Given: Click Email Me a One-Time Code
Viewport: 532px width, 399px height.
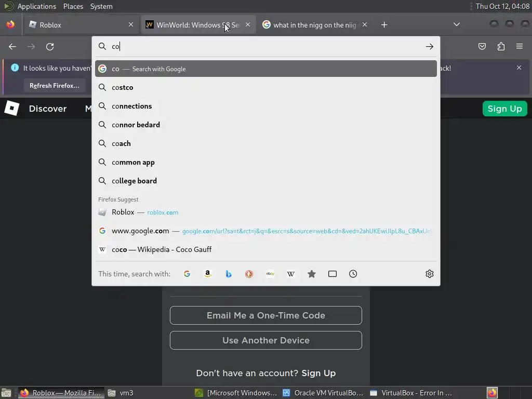Looking at the screenshot, I should (266, 315).
